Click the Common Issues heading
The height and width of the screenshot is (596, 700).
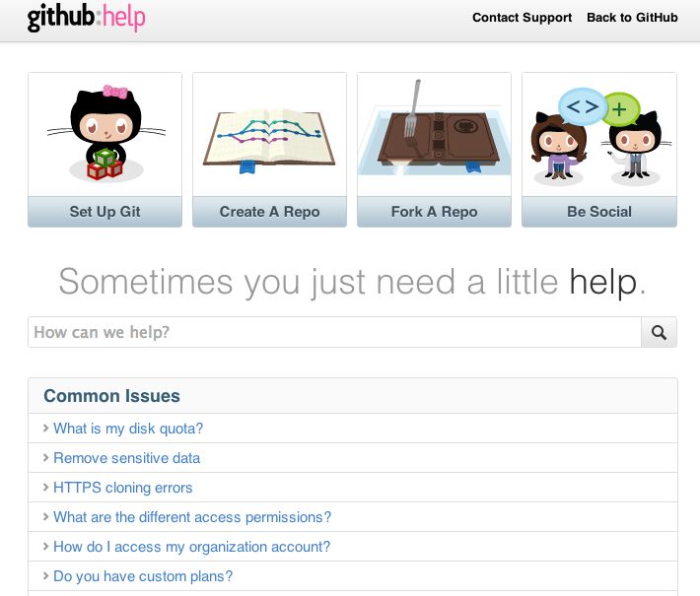tap(112, 396)
